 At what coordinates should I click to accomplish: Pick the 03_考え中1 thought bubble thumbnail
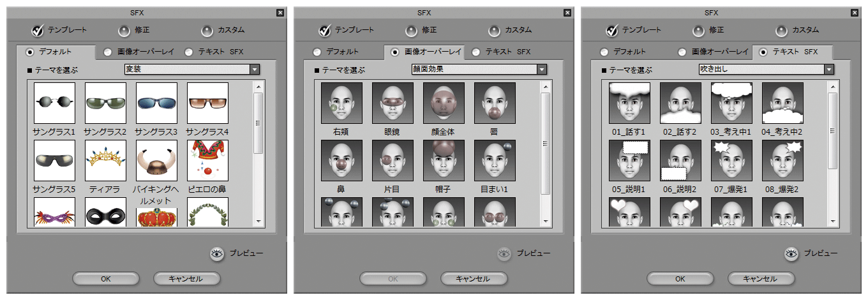(x=731, y=103)
